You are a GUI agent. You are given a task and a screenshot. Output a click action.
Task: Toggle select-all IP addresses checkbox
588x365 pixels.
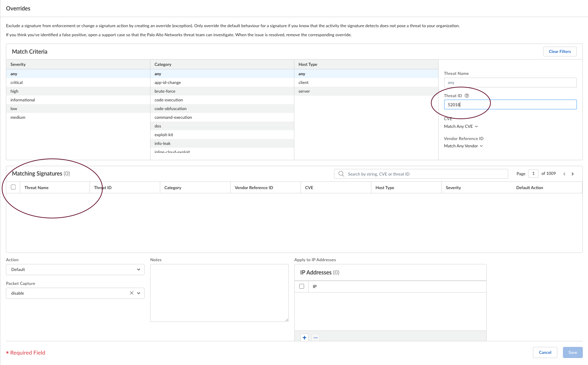(302, 286)
